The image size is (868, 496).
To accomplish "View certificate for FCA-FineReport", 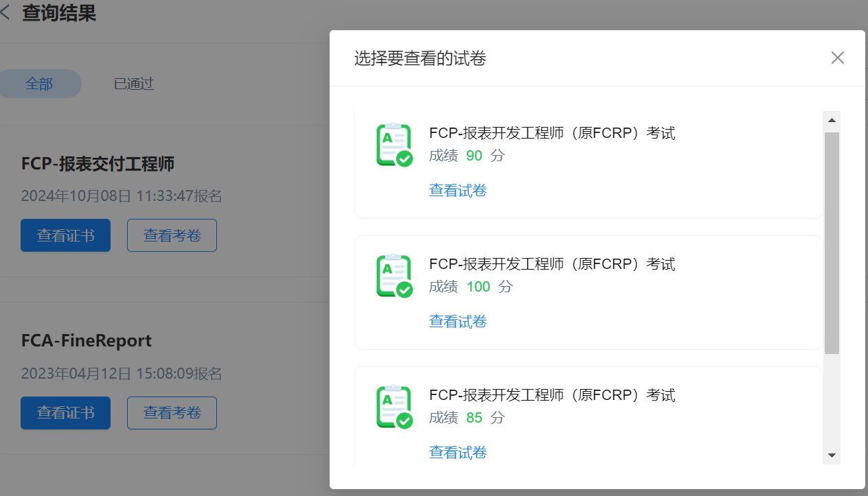I will pos(65,413).
